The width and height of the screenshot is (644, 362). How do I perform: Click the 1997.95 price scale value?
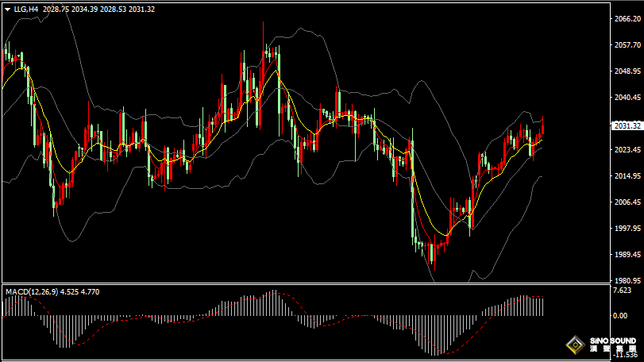pyautogui.click(x=627, y=229)
